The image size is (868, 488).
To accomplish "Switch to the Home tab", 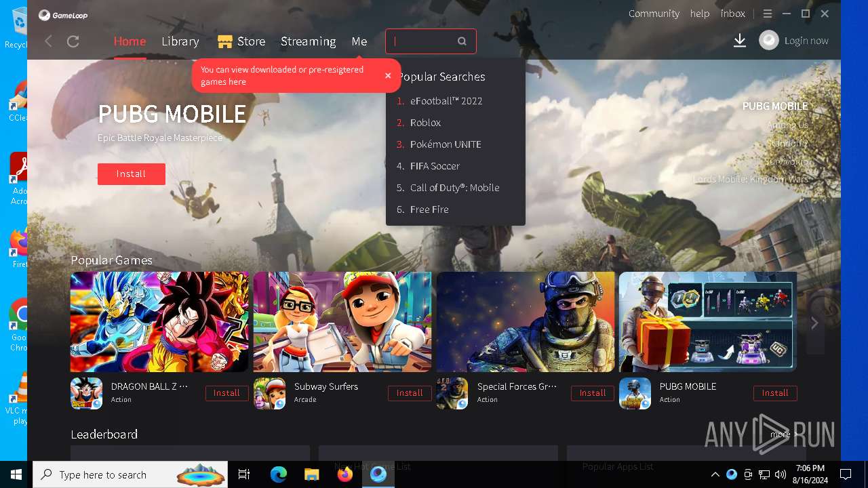I will pos(130,41).
